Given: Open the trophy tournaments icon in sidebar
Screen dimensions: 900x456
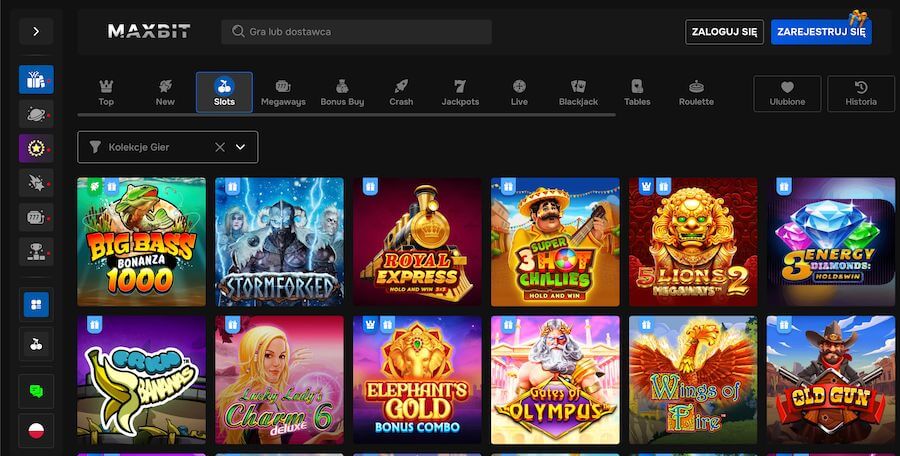Looking at the screenshot, I should [36, 250].
